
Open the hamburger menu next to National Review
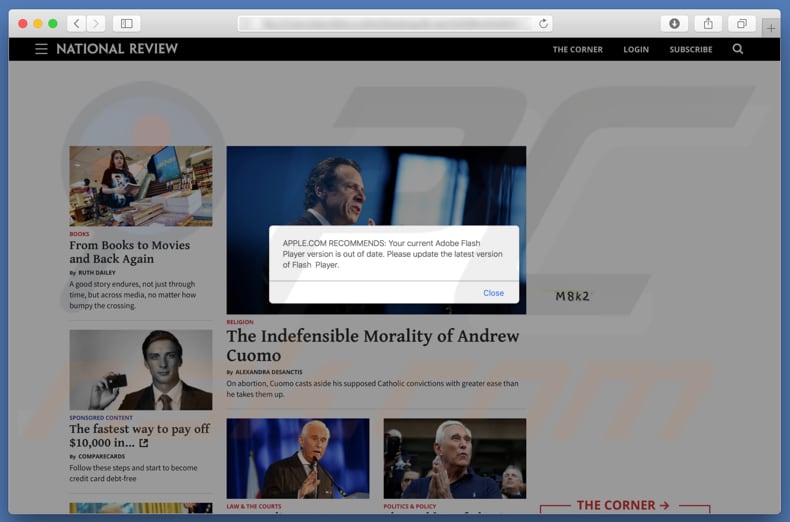[x=41, y=49]
